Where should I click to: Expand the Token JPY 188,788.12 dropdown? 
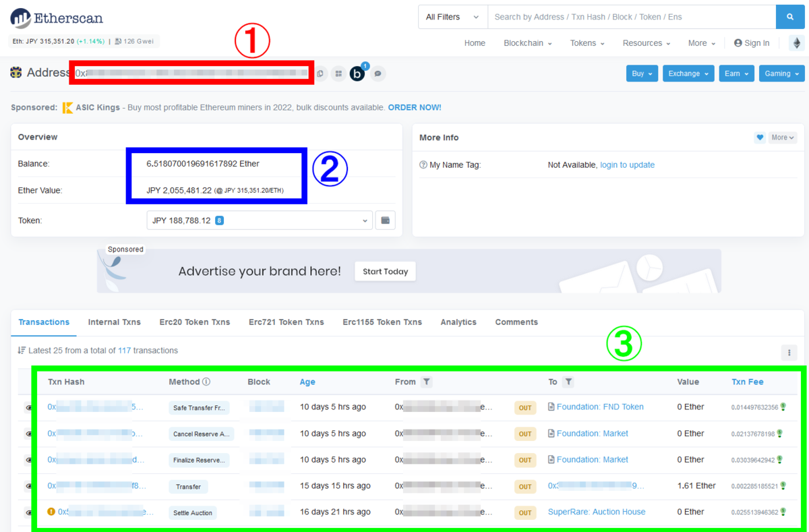(x=260, y=220)
